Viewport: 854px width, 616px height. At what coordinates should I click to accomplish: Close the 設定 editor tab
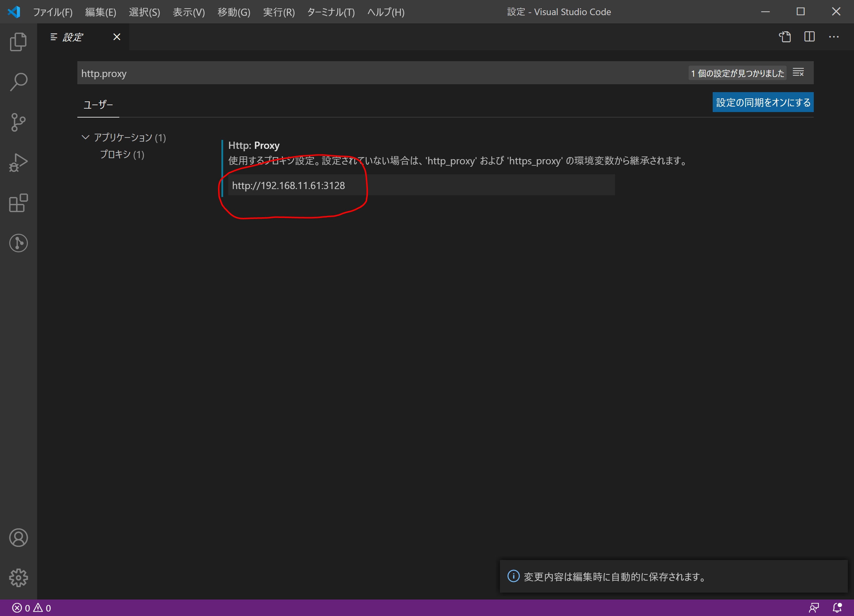pyautogui.click(x=117, y=37)
